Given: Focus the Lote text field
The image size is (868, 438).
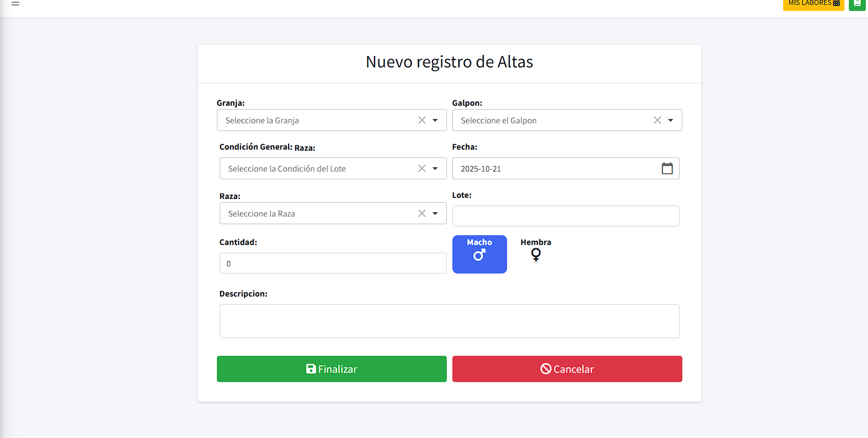Looking at the screenshot, I should [565, 216].
